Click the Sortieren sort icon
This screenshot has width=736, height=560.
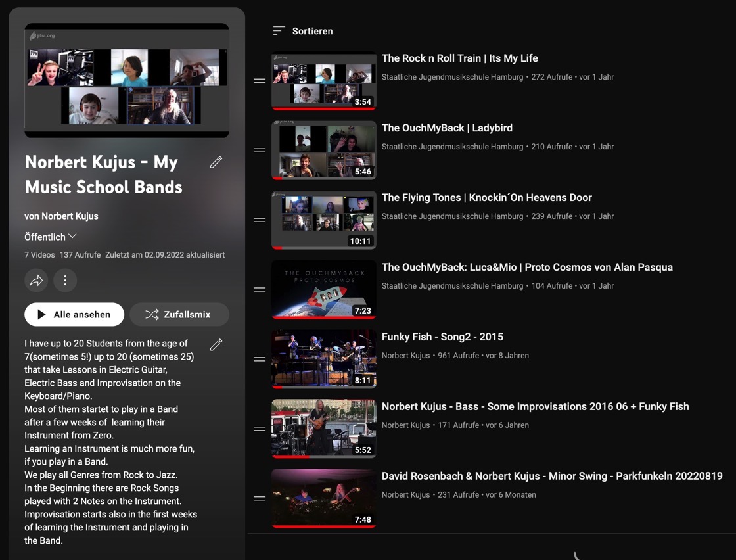click(x=279, y=31)
